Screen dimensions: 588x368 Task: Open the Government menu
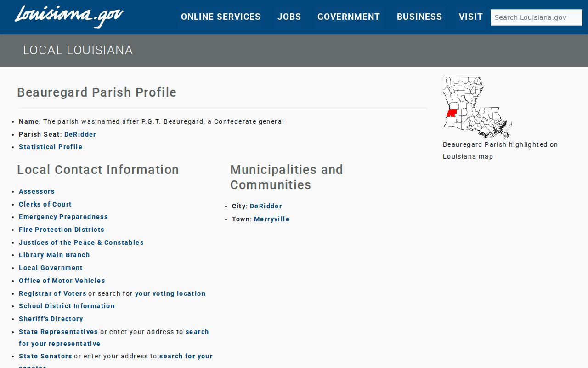pyautogui.click(x=349, y=17)
